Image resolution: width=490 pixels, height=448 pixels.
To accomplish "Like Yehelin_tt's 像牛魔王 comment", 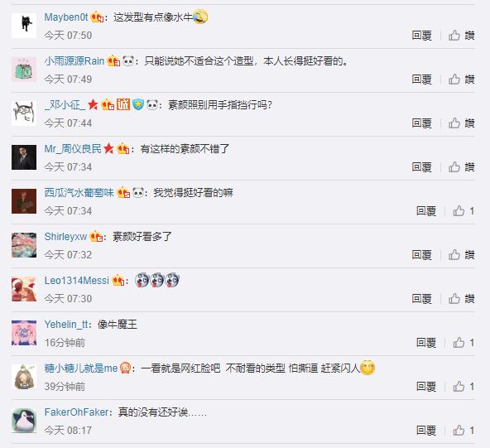I will 459,343.
